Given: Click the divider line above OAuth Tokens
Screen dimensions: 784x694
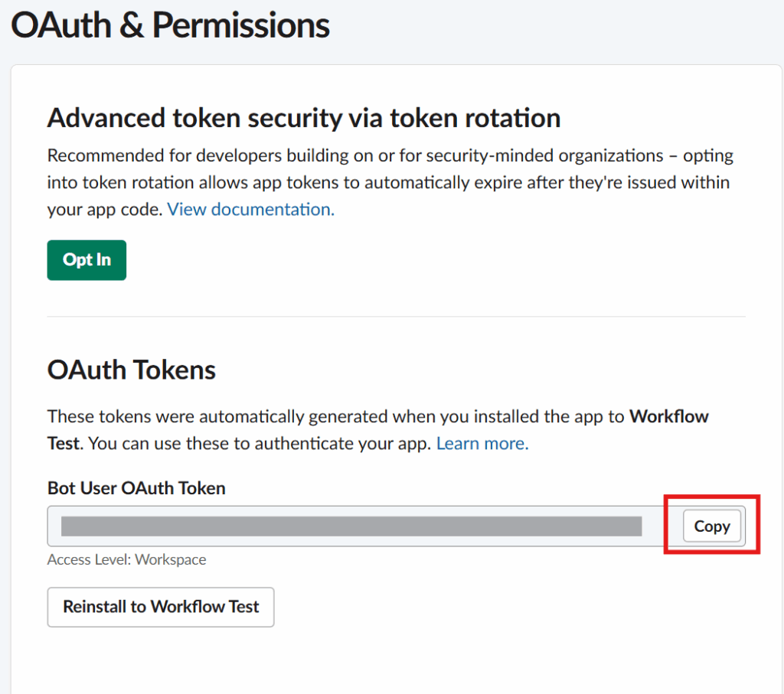Looking at the screenshot, I should pos(396,316).
